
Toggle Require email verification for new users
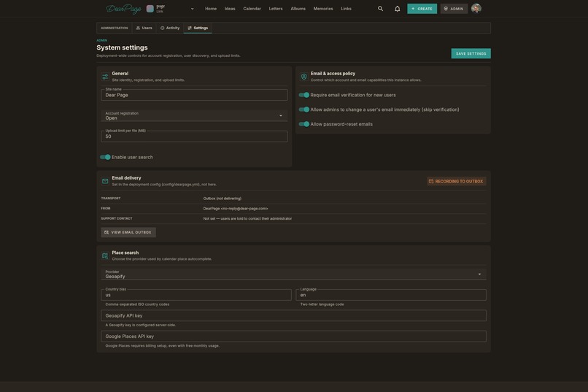click(303, 95)
